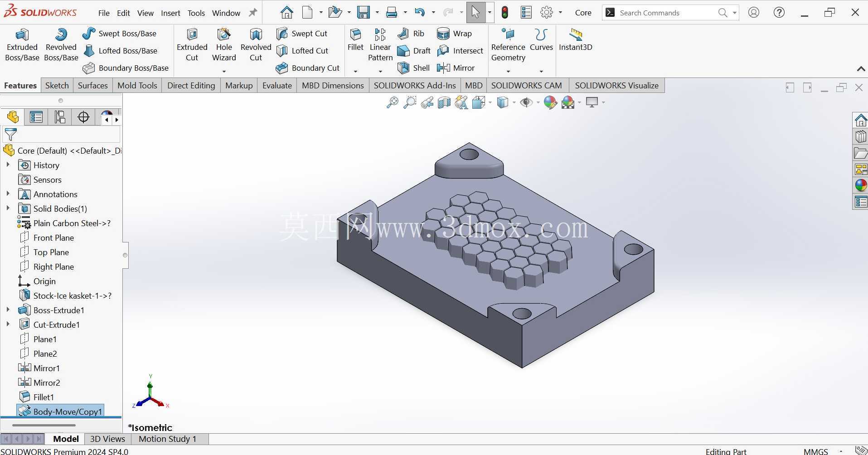Click the Wrap feature tool
The width and height of the screenshot is (868, 455).
coord(455,34)
